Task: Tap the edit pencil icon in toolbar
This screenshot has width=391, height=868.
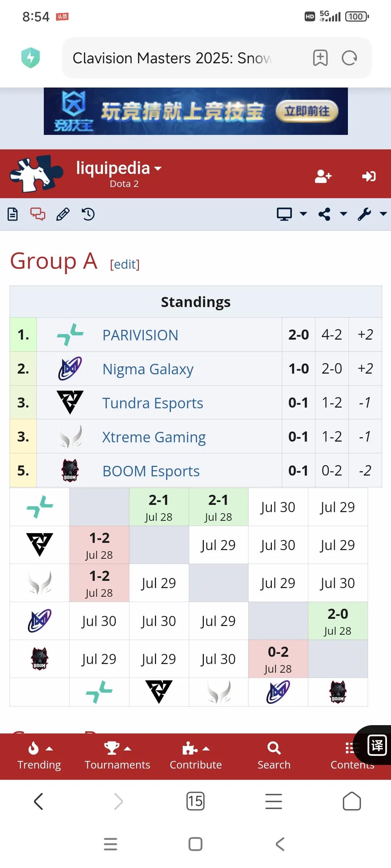Action: point(63,214)
